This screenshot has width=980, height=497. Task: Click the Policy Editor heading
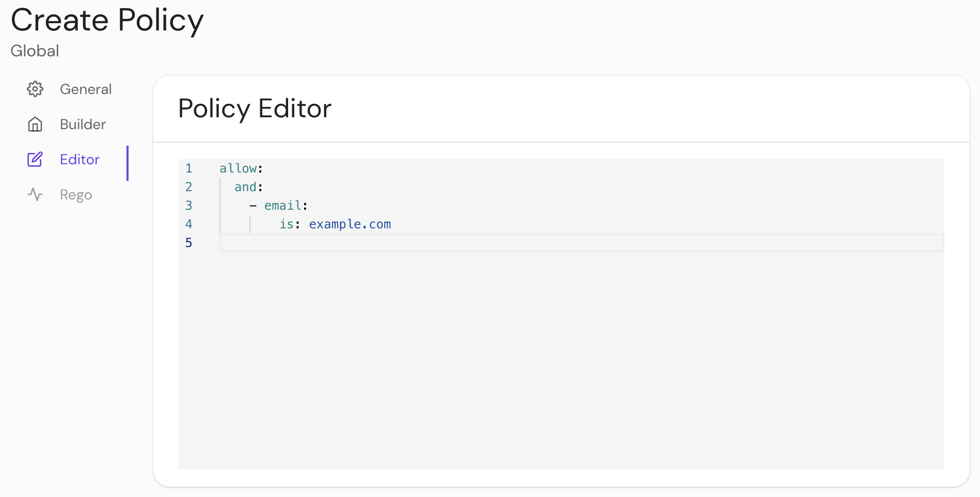pos(255,108)
